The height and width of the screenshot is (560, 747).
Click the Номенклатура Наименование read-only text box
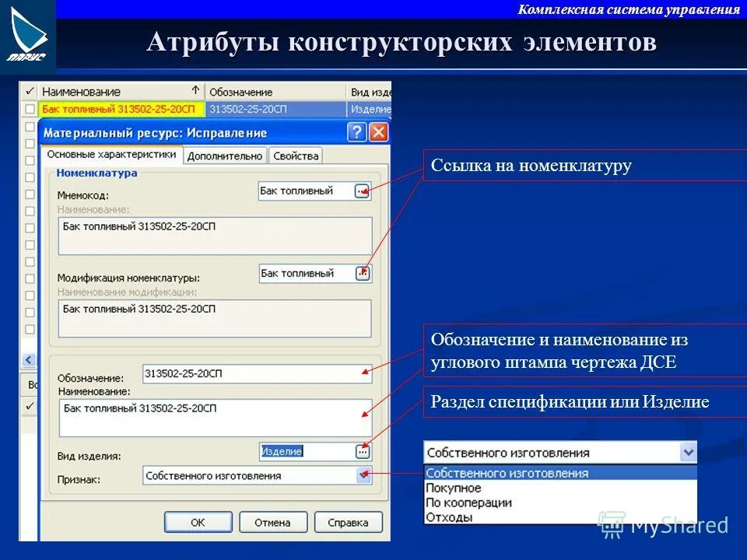215,236
